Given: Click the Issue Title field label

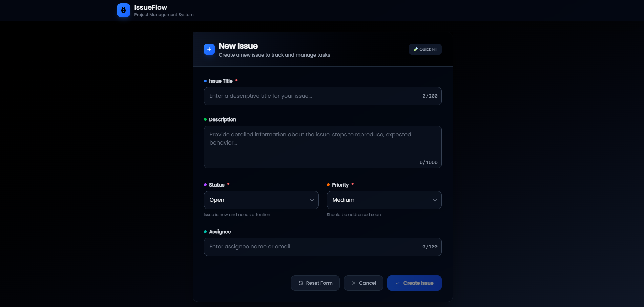Looking at the screenshot, I should pyautogui.click(x=221, y=81).
